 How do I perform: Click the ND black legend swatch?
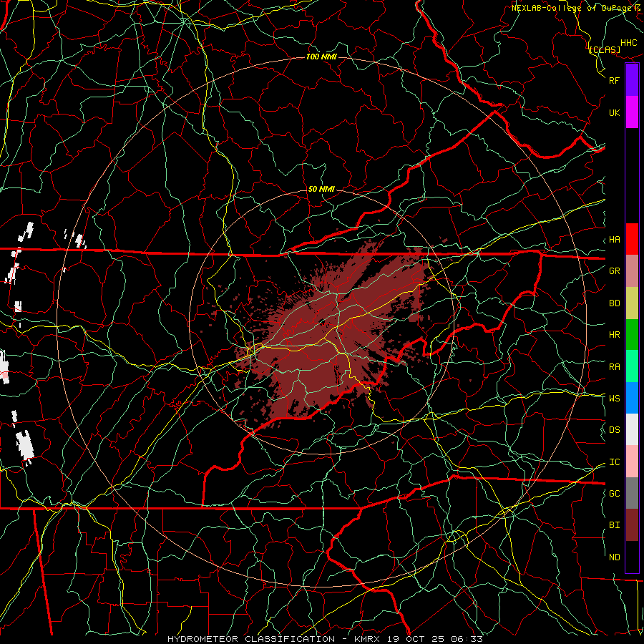[x=632, y=557]
